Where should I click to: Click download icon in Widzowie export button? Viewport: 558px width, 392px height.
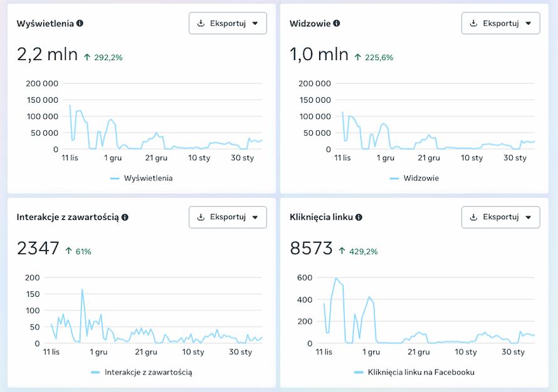(474, 23)
